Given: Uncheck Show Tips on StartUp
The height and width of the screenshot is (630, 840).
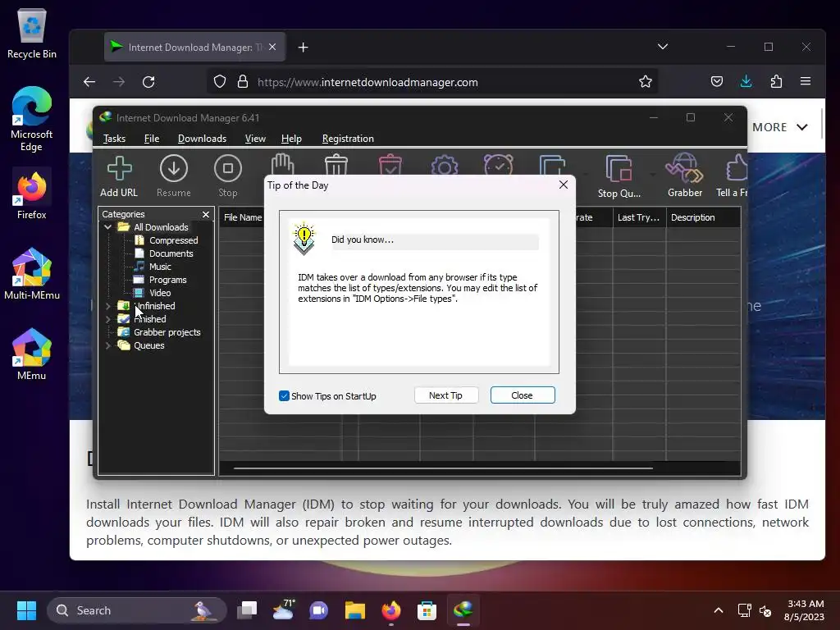Looking at the screenshot, I should (x=284, y=396).
